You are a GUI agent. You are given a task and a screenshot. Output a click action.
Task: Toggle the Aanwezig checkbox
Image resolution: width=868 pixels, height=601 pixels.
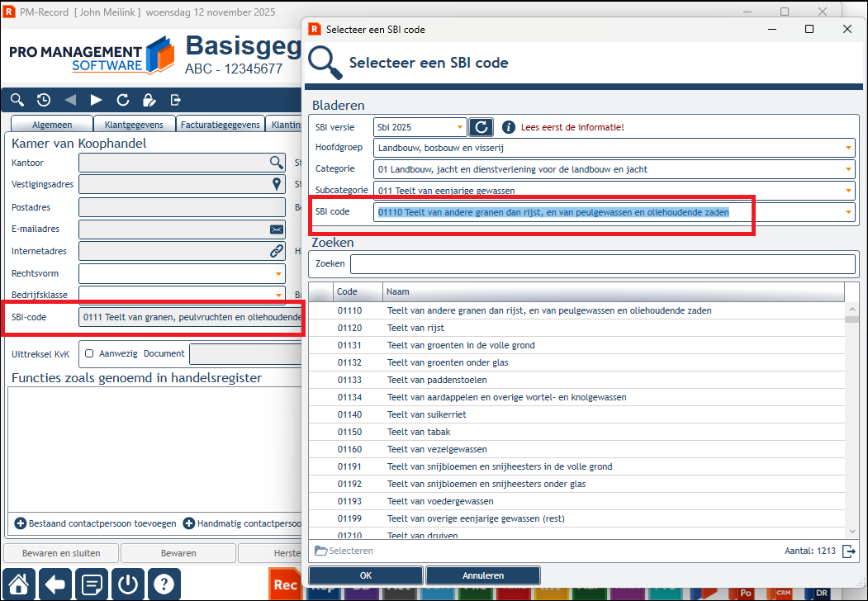(89, 353)
